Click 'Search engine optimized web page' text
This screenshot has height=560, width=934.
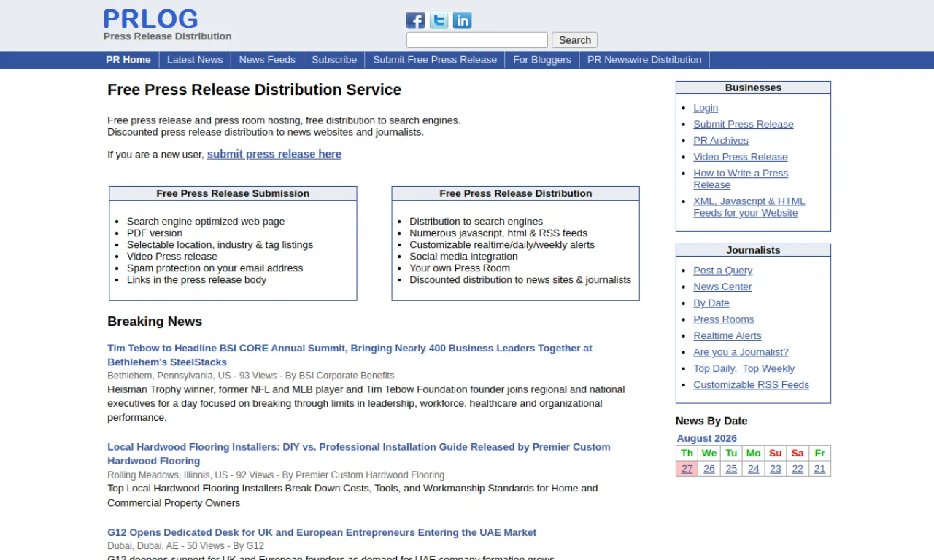pos(206,221)
